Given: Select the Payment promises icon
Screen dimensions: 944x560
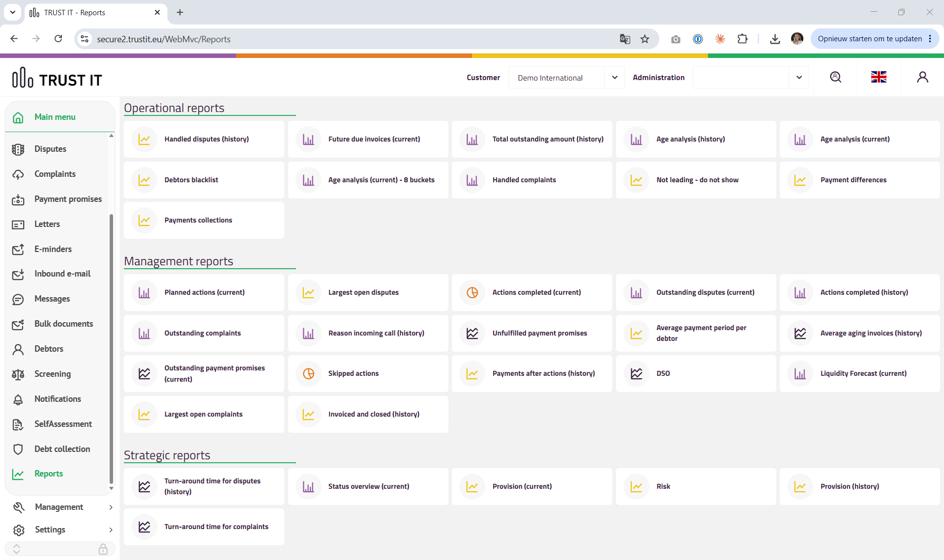Looking at the screenshot, I should 18,199.
